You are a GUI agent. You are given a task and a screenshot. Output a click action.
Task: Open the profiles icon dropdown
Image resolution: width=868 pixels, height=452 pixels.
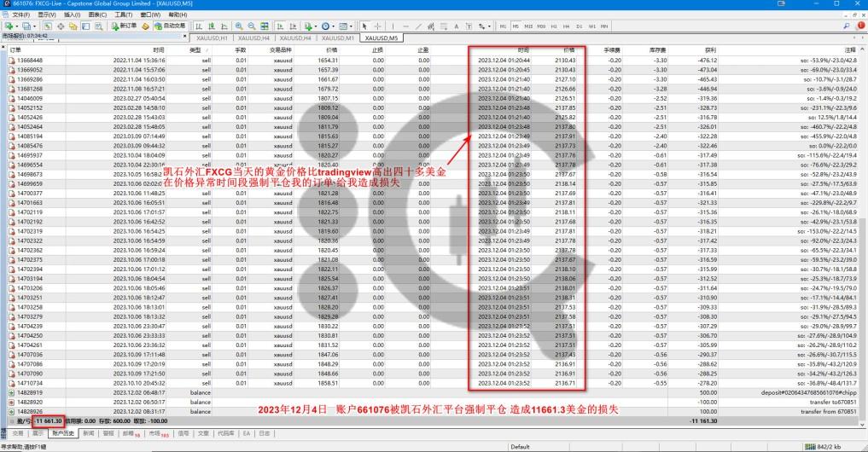(x=26, y=26)
